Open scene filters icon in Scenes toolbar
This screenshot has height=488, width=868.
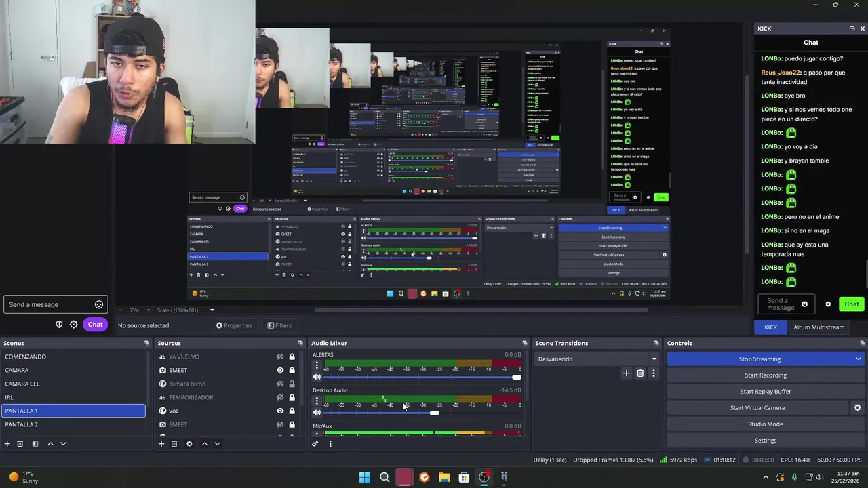35,443
